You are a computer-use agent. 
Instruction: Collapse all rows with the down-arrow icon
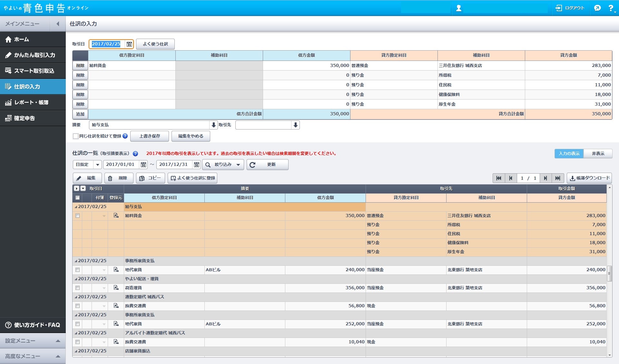[x=83, y=188]
